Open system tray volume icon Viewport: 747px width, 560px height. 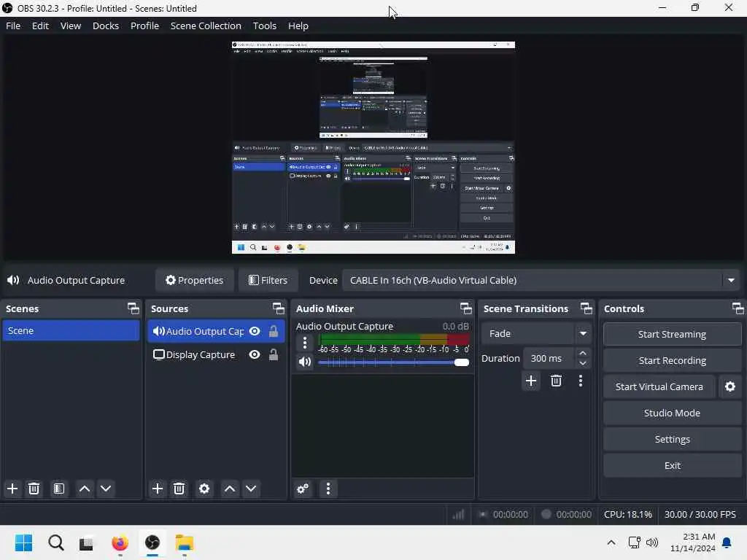[x=652, y=542]
